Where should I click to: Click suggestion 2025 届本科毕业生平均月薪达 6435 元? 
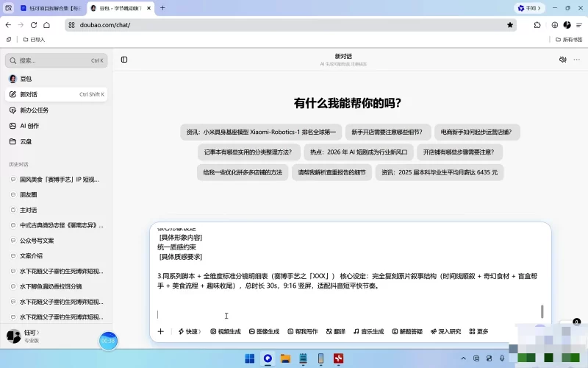(440, 172)
